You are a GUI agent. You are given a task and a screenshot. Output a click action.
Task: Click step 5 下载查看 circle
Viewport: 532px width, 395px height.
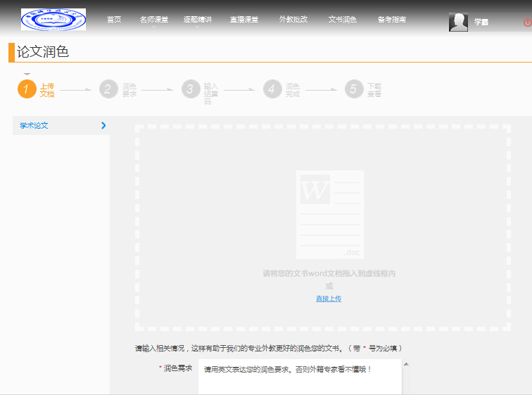(x=354, y=89)
